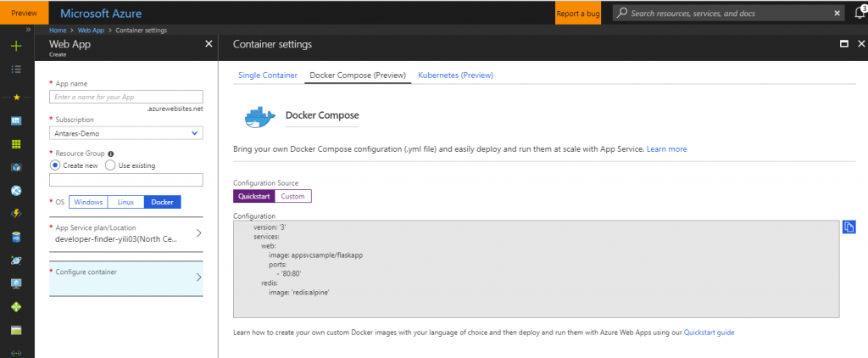Viewport: 868px width, 358px height.
Task: Select Custom configuration source
Action: (292, 196)
